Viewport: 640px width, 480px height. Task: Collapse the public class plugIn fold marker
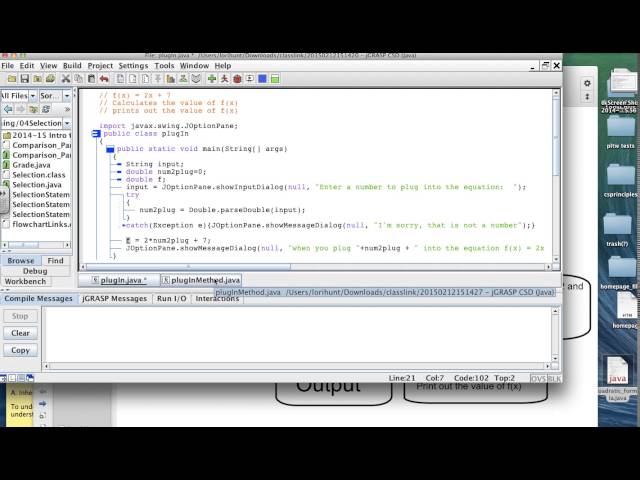(96, 133)
